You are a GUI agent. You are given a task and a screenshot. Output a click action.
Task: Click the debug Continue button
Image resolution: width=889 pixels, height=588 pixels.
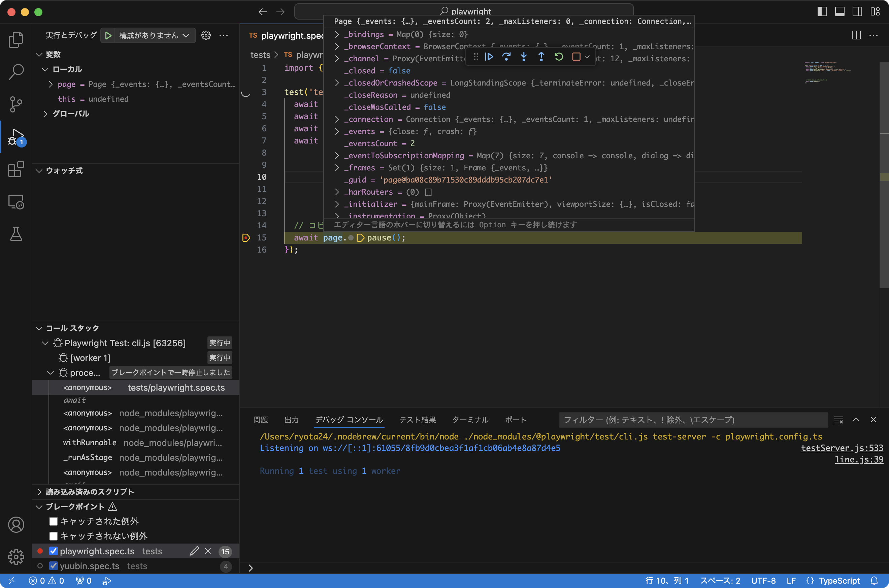coord(489,57)
